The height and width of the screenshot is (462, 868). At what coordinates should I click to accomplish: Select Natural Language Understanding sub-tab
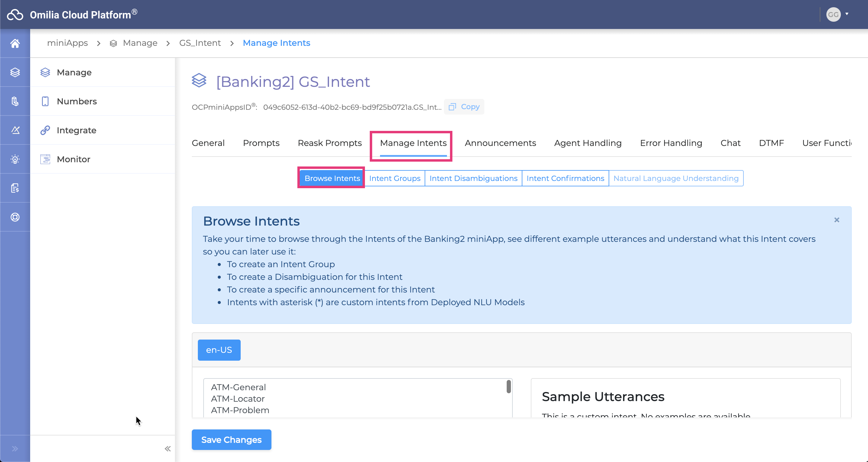676,178
